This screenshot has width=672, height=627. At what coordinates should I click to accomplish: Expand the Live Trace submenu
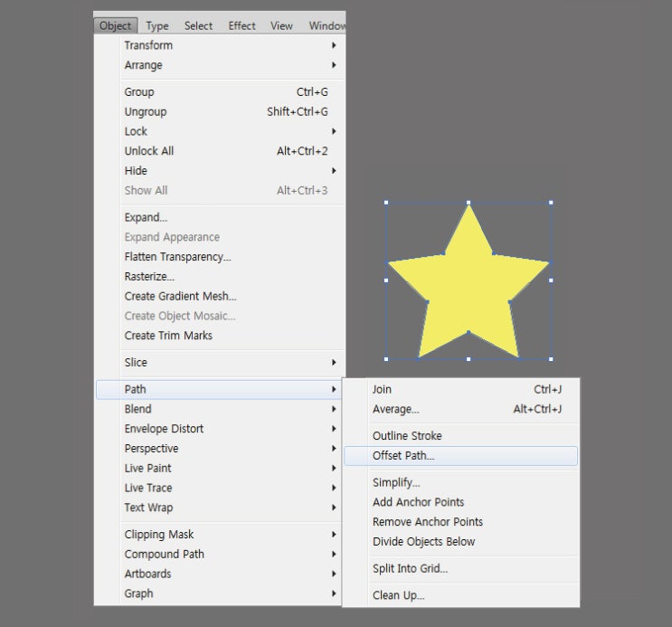point(219,488)
